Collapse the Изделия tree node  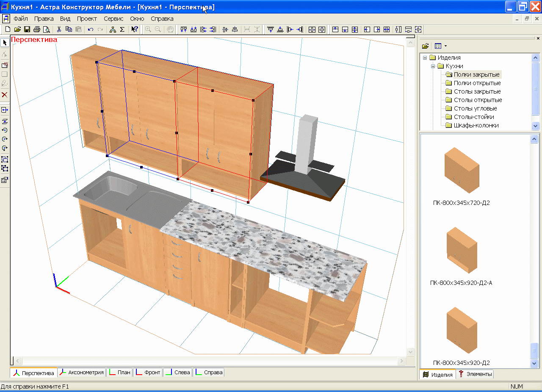pyautogui.click(x=425, y=58)
